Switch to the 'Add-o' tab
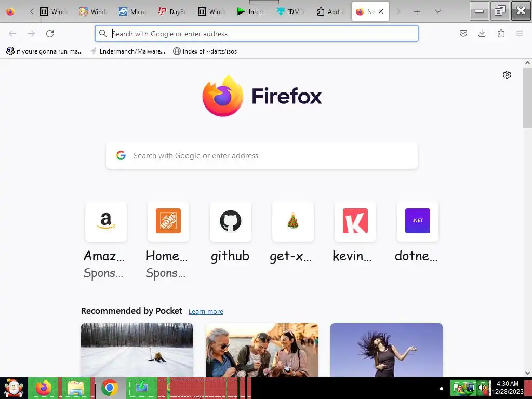 (330, 11)
